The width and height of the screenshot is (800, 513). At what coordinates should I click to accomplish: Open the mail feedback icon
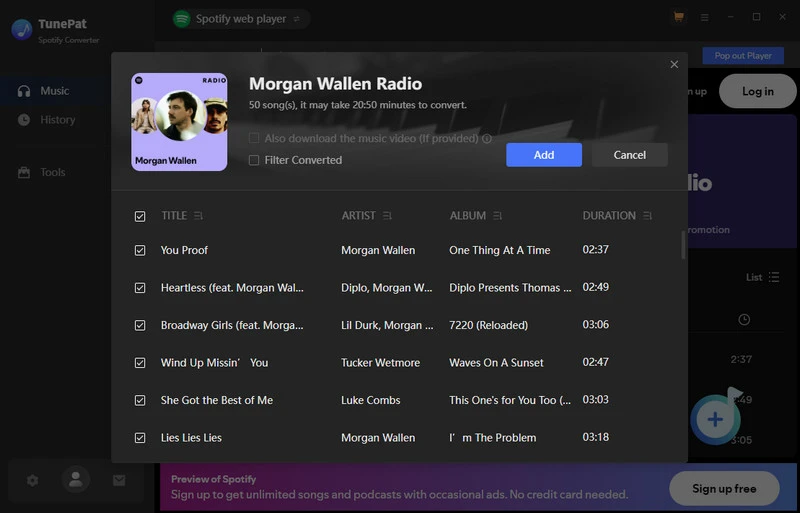coord(119,480)
